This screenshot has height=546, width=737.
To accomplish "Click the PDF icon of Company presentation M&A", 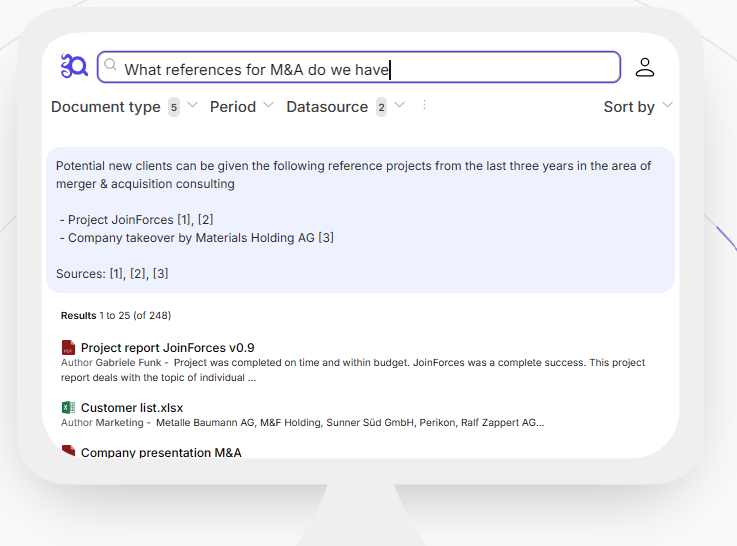I will coord(68,451).
